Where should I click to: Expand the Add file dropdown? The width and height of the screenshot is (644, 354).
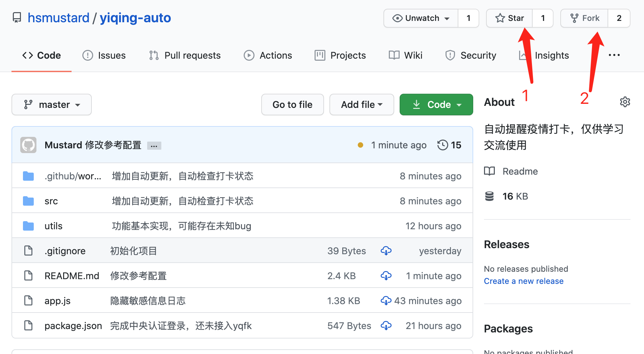362,105
